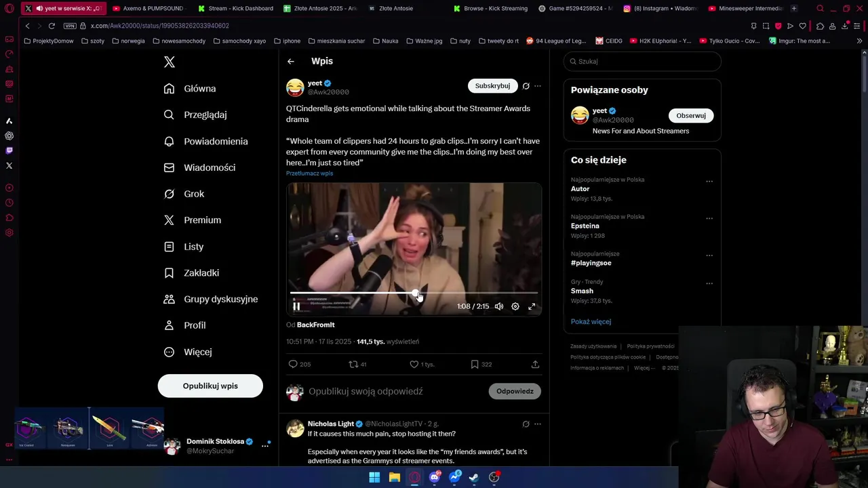Open options for the Autor trend
This screenshot has width=868, height=488.
tap(709, 182)
